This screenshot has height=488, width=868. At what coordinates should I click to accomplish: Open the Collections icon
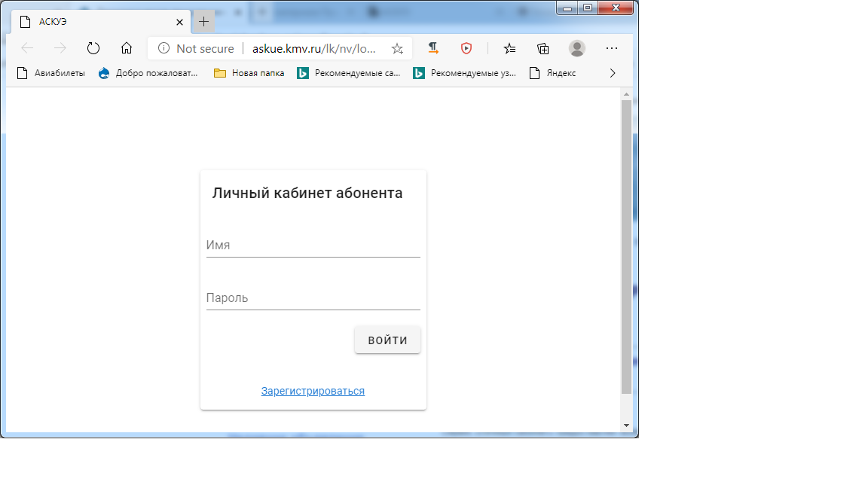543,48
